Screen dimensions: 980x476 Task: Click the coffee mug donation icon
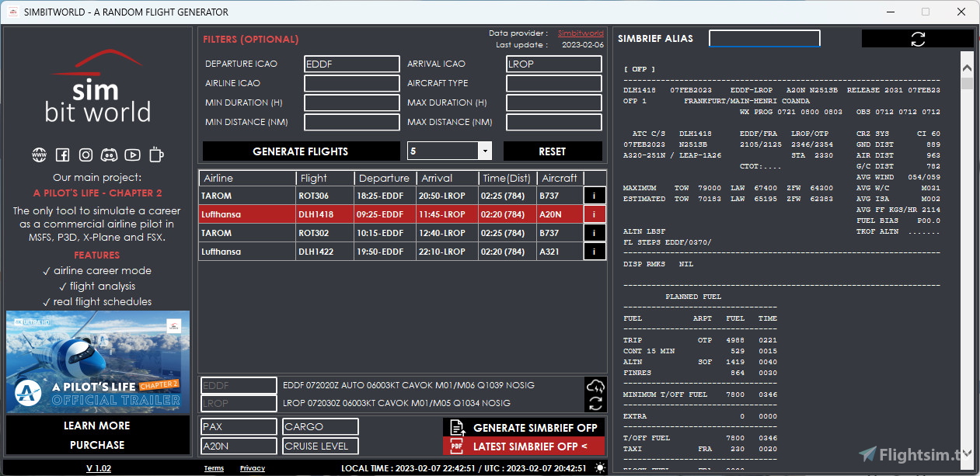(155, 155)
